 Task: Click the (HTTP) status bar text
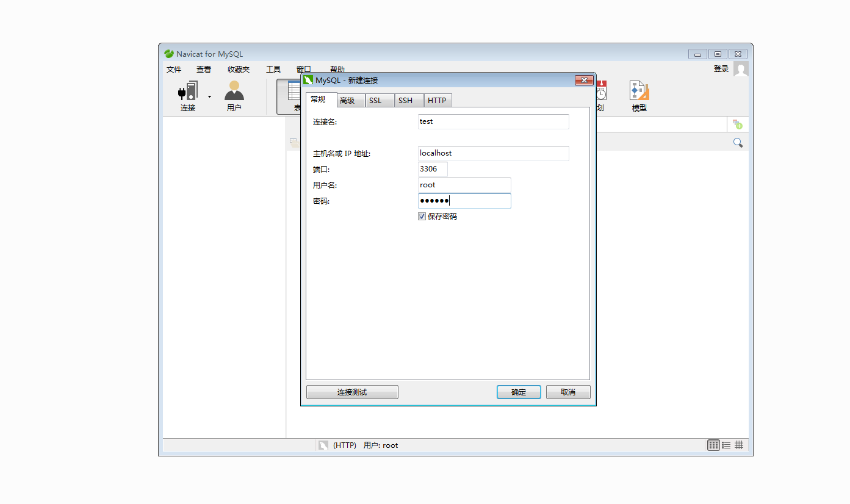pyautogui.click(x=345, y=445)
